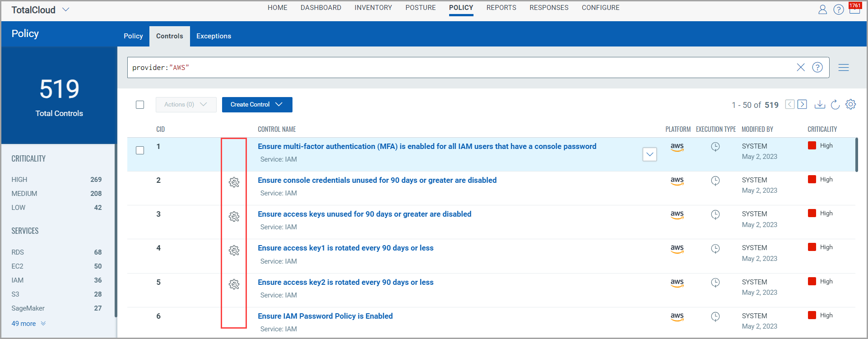868x339 pixels.
Task: Go to next page arrow
Action: [x=802, y=104]
